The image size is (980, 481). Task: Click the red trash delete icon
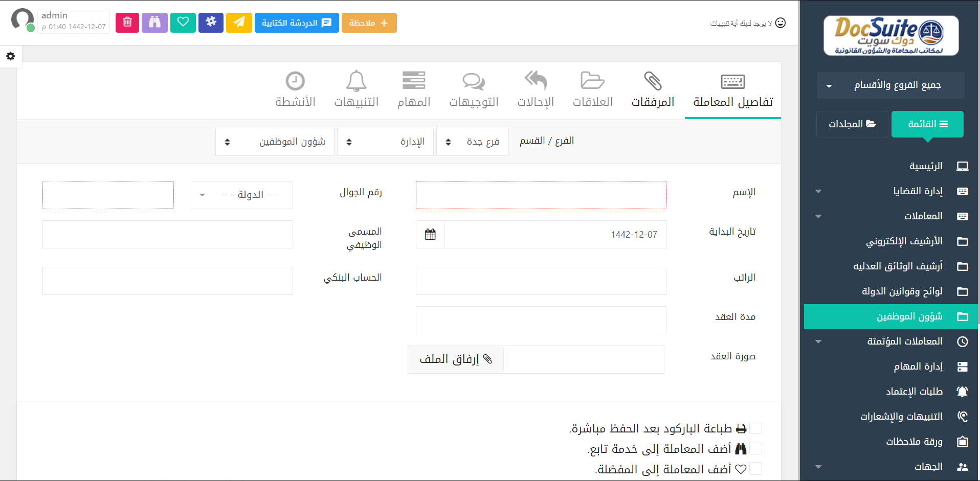coord(127,22)
